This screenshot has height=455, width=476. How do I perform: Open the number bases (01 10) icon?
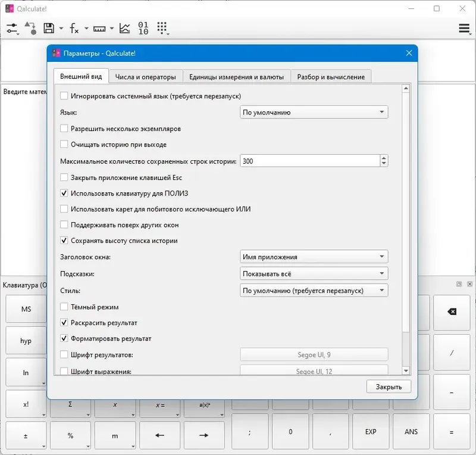(x=143, y=28)
